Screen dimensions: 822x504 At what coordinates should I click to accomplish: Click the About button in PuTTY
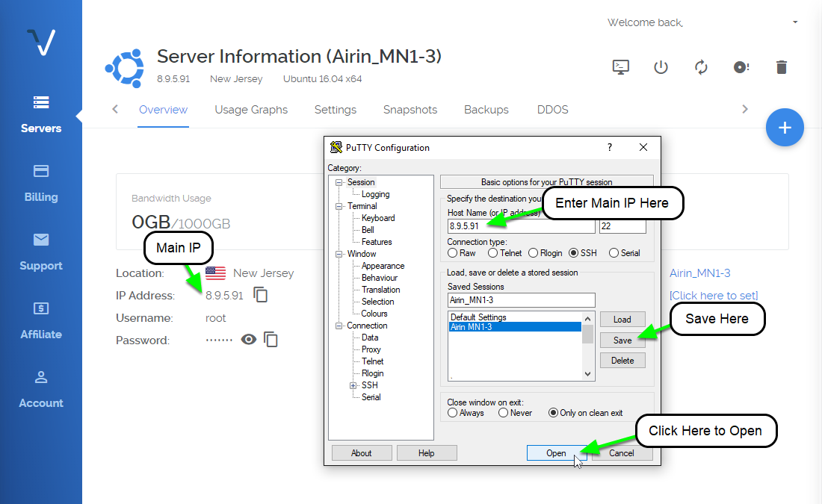pyautogui.click(x=362, y=453)
